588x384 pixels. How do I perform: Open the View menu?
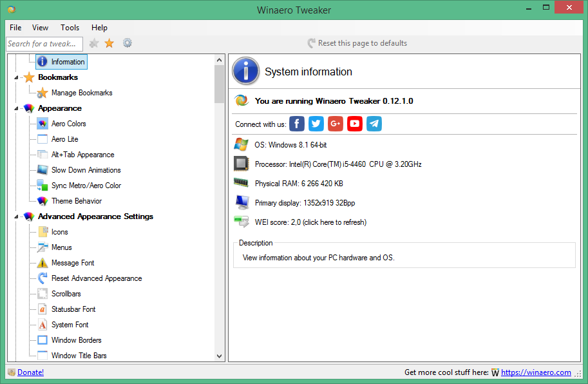[40, 28]
